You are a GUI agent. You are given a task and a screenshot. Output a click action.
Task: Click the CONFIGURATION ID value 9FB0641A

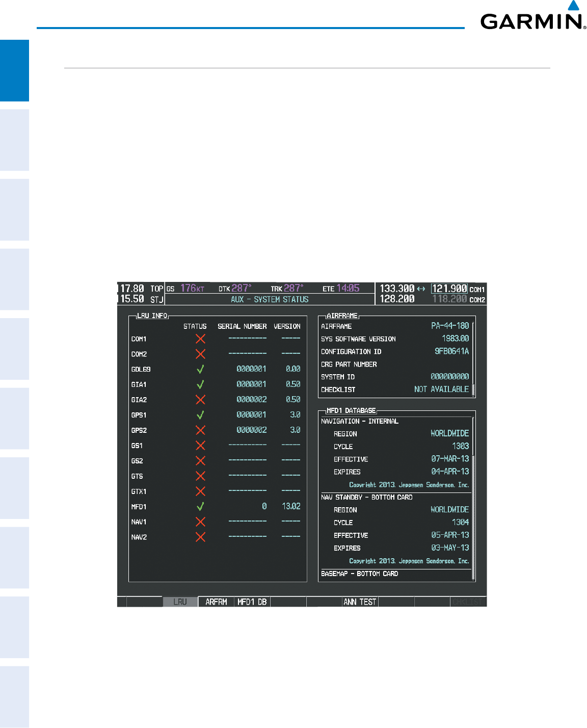tap(451, 351)
